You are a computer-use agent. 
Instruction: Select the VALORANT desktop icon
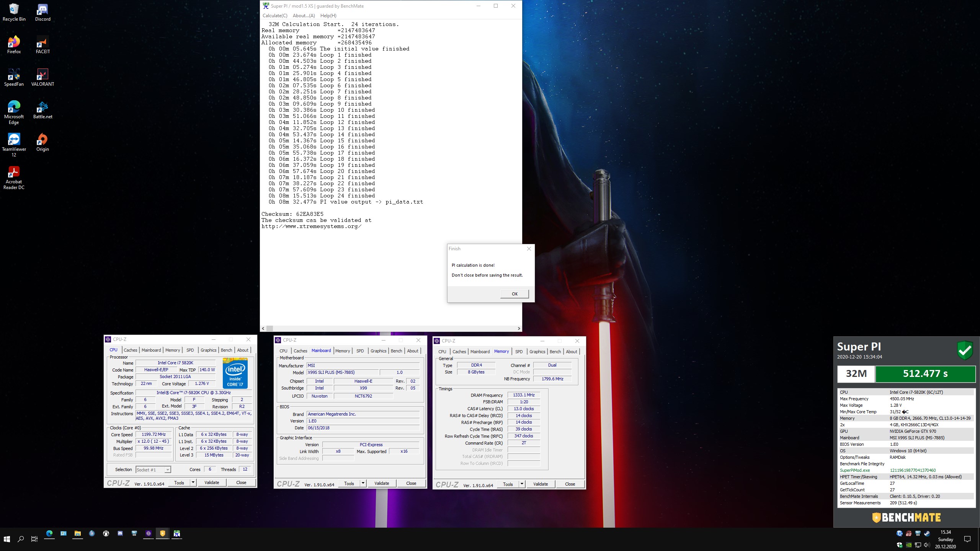pos(42,77)
